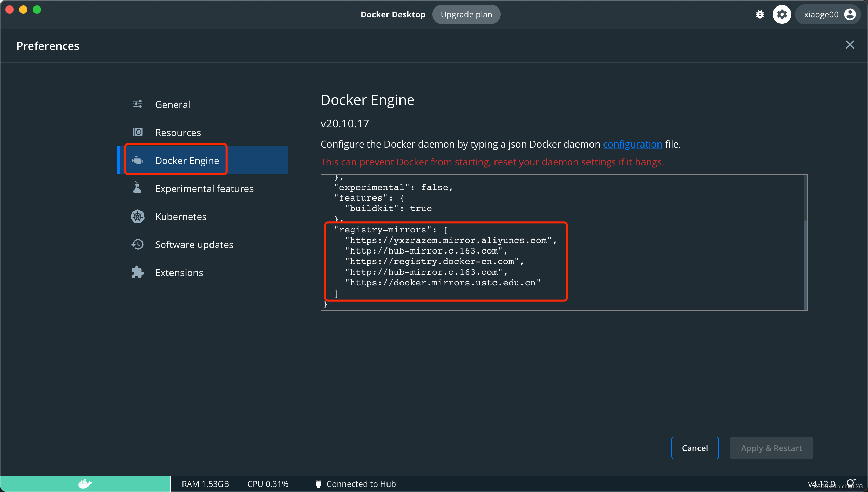Viewport: 868px width, 492px height.
Task: Click Apply & Restart
Action: pos(771,448)
